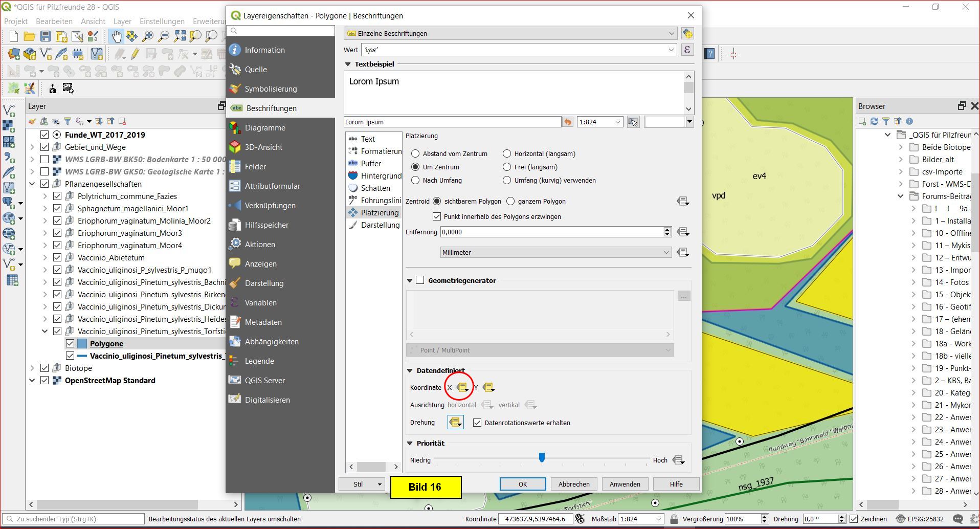Open the expression editor next to Wert
The height and width of the screenshot is (529, 980).
687,50
